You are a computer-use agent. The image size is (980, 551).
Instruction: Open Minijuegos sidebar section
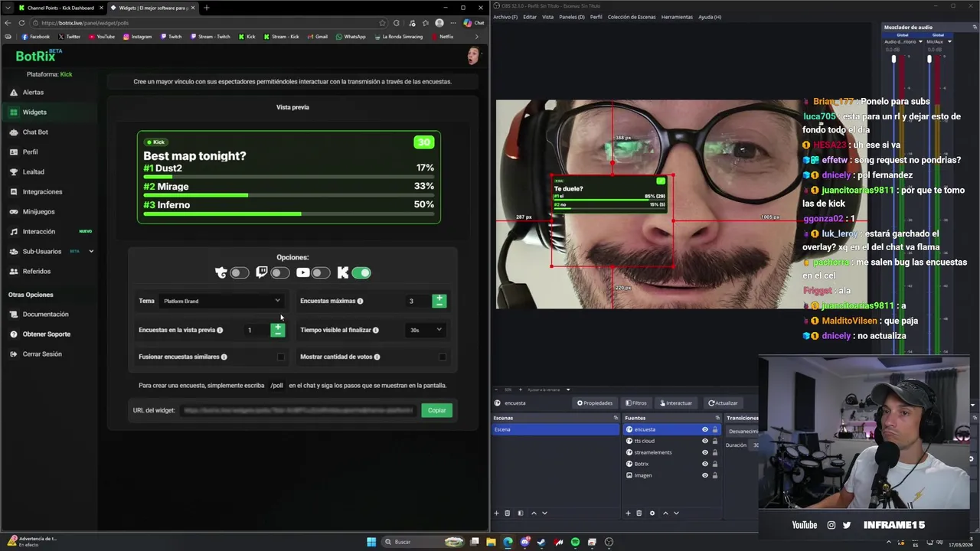pyautogui.click(x=38, y=211)
